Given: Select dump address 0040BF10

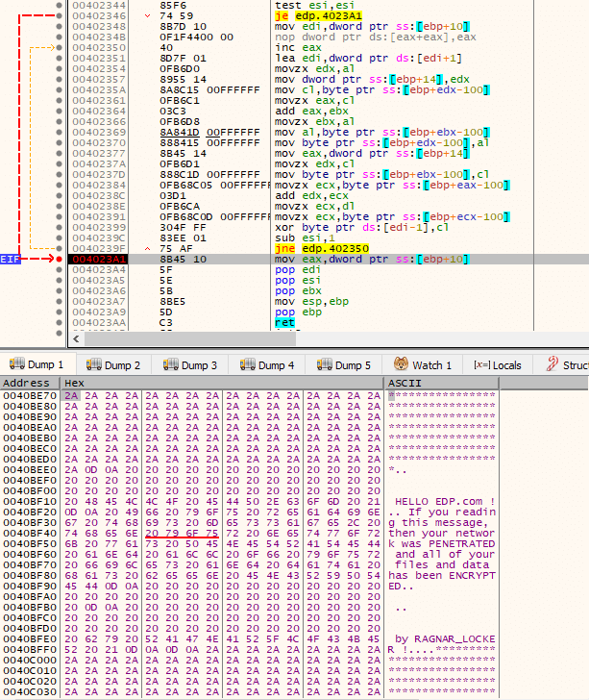Looking at the screenshot, I should click(x=30, y=501).
